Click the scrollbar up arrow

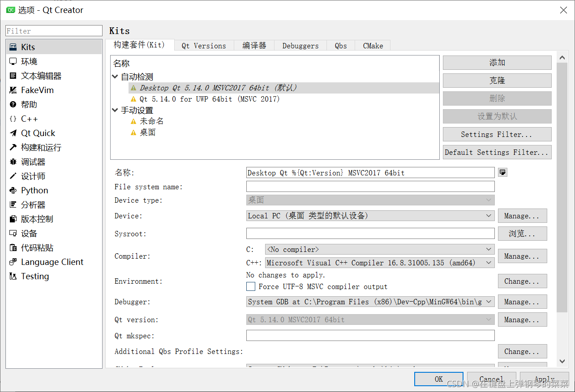tap(562, 56)
